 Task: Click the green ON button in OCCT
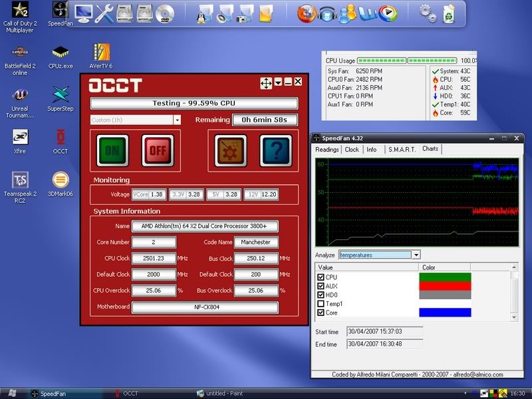coord(112,150)
